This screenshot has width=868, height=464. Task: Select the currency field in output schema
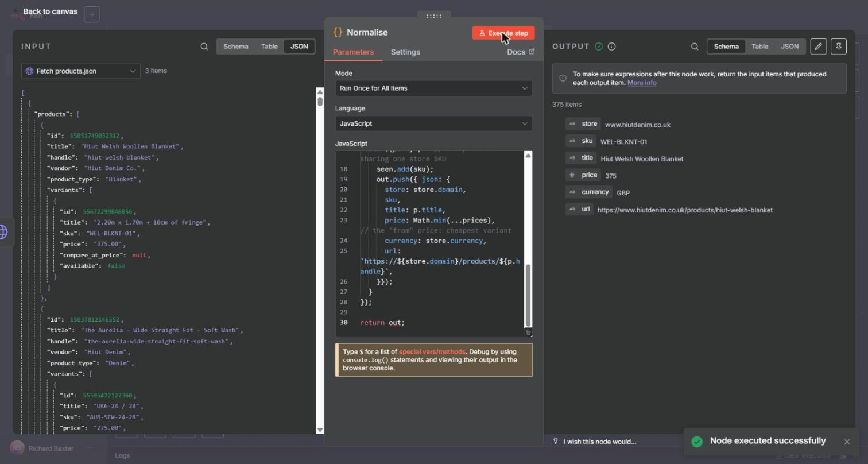coord(588,192)
